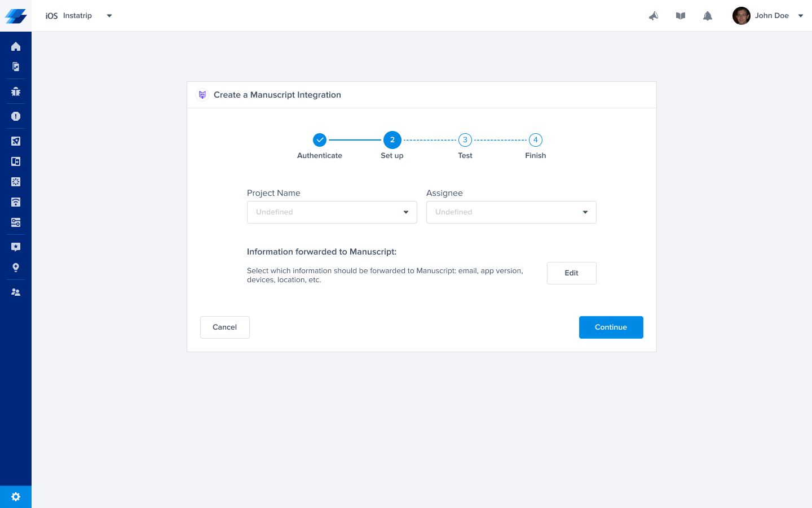Click the Cancel button
The width and height of the screenshot is (812, 508).
[x=225, y=327]
